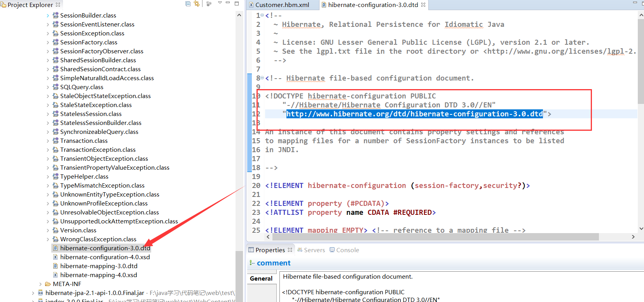
Task: Expand SessionBuilder.class node
Action: pyautogui.click(x=48, y=16)
